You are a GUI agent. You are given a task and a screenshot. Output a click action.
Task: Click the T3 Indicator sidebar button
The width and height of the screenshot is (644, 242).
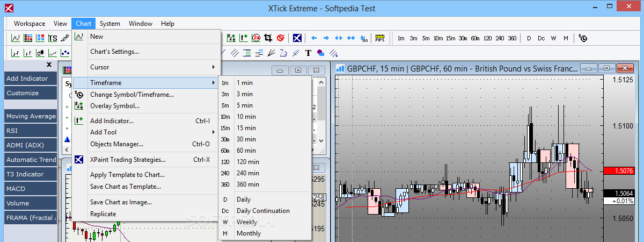[31, 174]
